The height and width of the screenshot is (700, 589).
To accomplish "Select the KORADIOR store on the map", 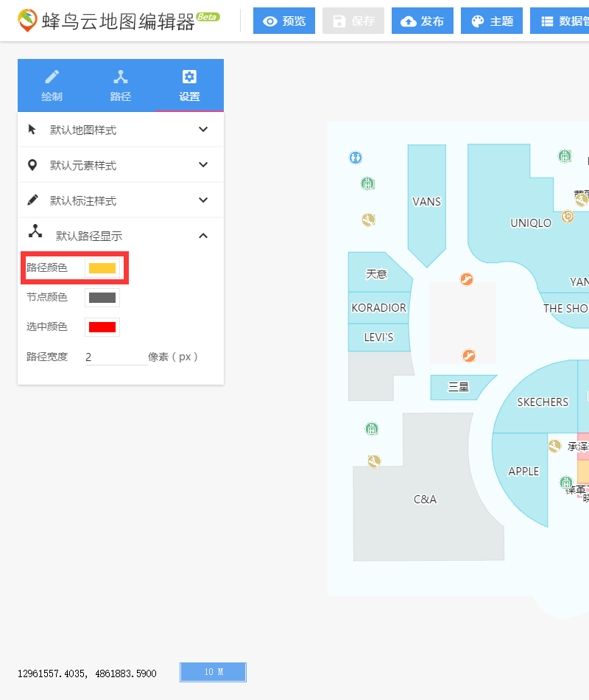I will (379, 307).
